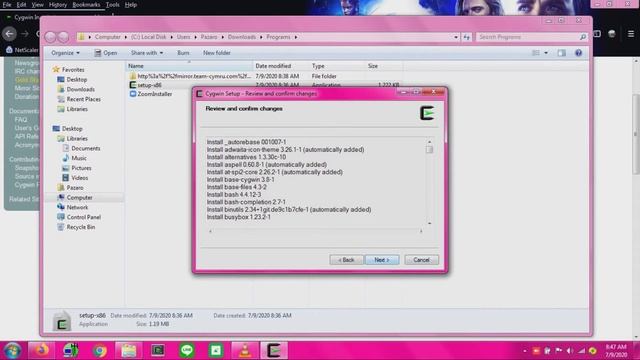
Task: Click the Cygwin logo in the setup dialog
Action: point(427,113)
